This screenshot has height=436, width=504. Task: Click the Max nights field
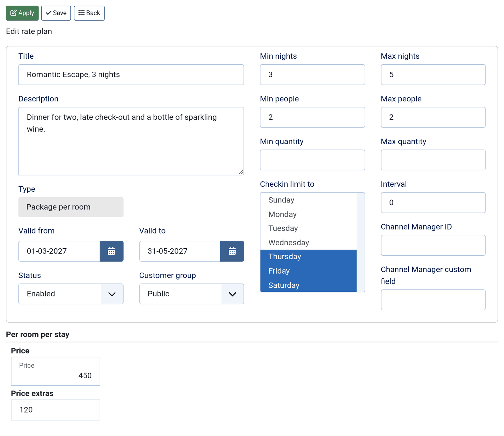click(433, 75)
